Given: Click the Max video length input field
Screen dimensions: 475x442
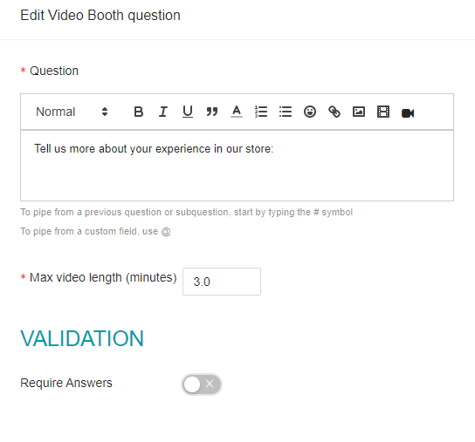Looking at the screenshot, I should (x=221, y=282).
